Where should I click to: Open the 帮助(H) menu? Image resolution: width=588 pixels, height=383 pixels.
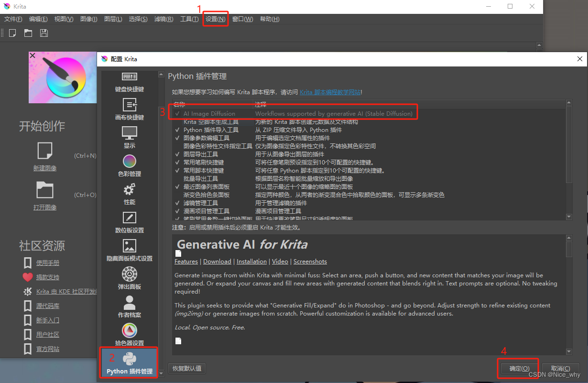coord(270,19)
